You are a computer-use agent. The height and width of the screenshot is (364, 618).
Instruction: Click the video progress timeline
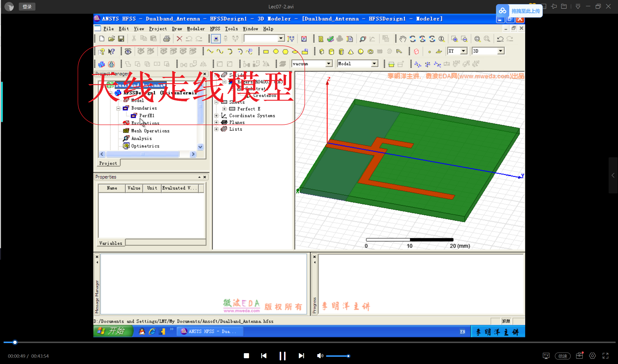click(309, 342)
